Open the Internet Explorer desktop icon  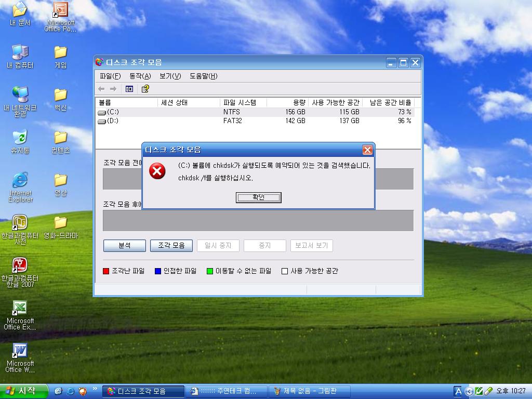point(20,187)
